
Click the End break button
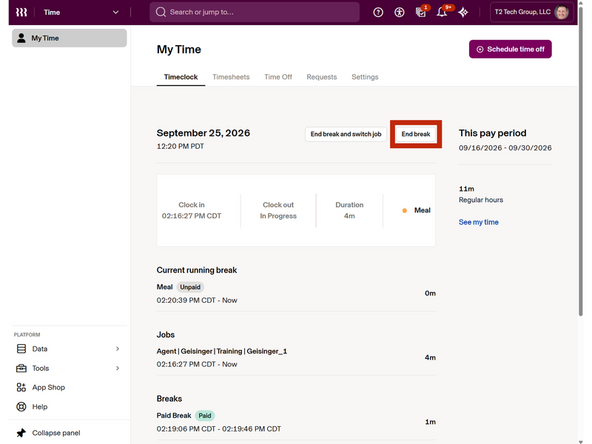(x=416, y=134)
